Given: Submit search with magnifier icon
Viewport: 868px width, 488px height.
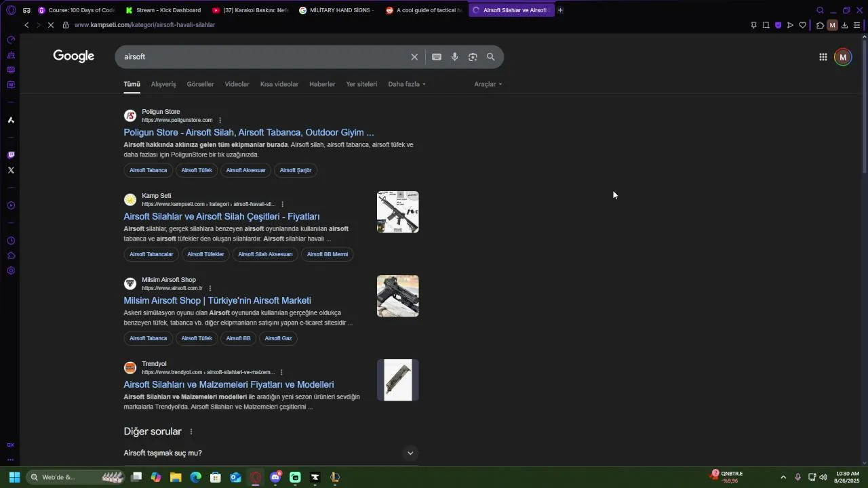Looking at the screenshot, I should pyautogui.click(x=491, y=57).
